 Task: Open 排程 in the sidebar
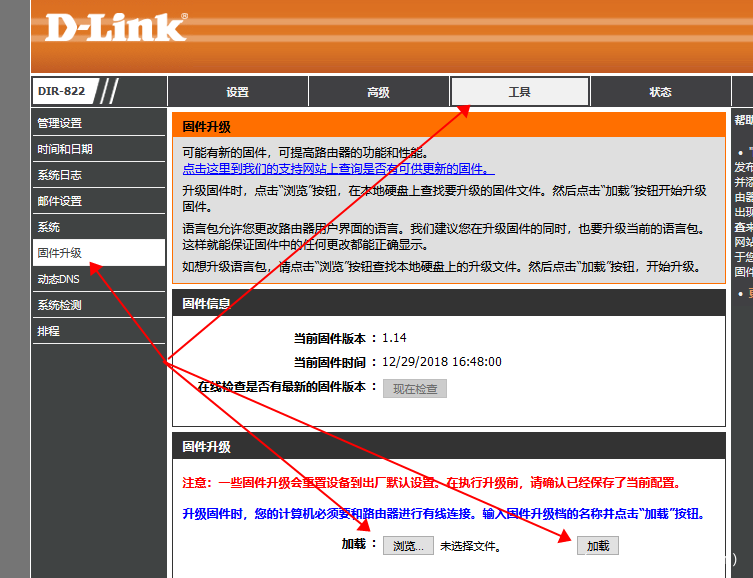[98, 331]
